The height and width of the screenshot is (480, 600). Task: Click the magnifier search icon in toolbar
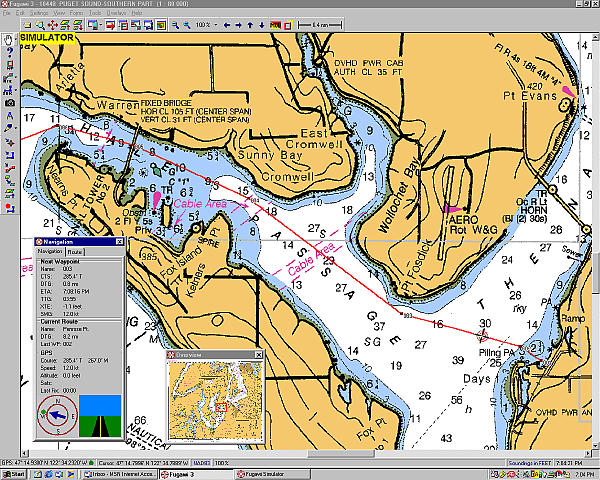coord(40,25)
